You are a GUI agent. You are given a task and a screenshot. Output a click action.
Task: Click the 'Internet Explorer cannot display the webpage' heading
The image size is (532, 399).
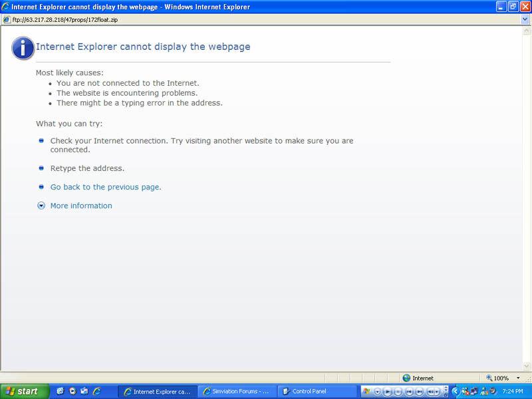point(143,47)
